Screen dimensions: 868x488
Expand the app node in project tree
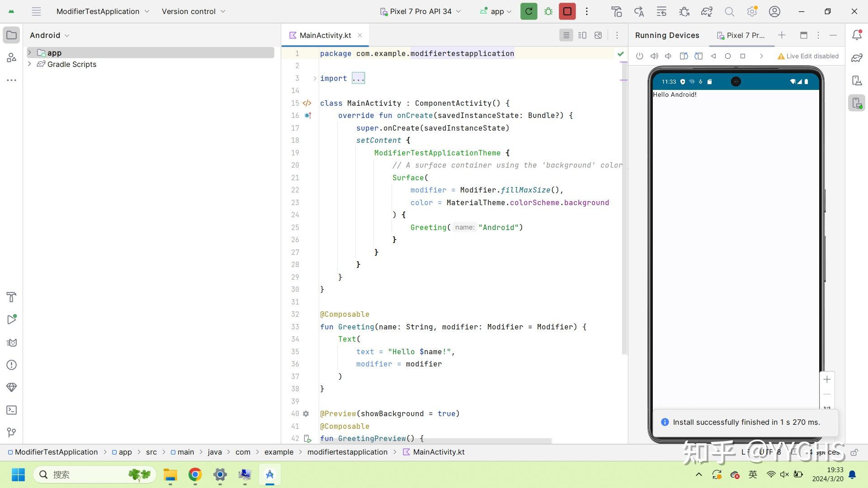tap(30, 52)
